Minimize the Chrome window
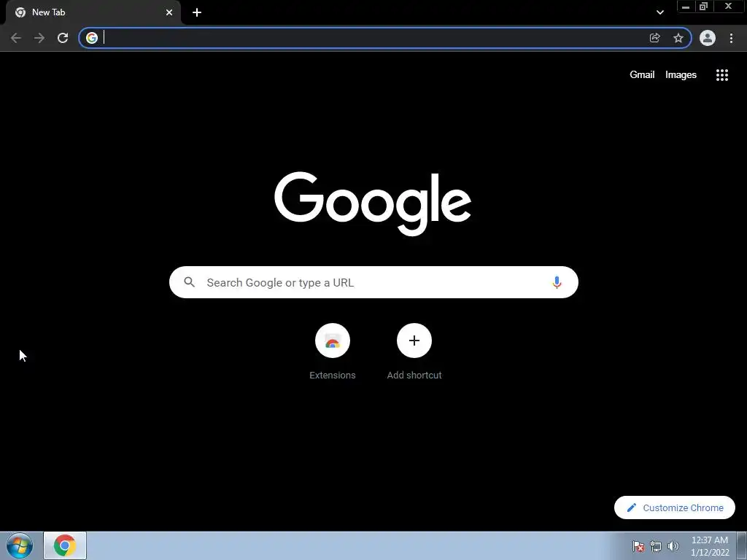Image resolution: width=747 pixels, height=560 pixels. pos(686,7)
